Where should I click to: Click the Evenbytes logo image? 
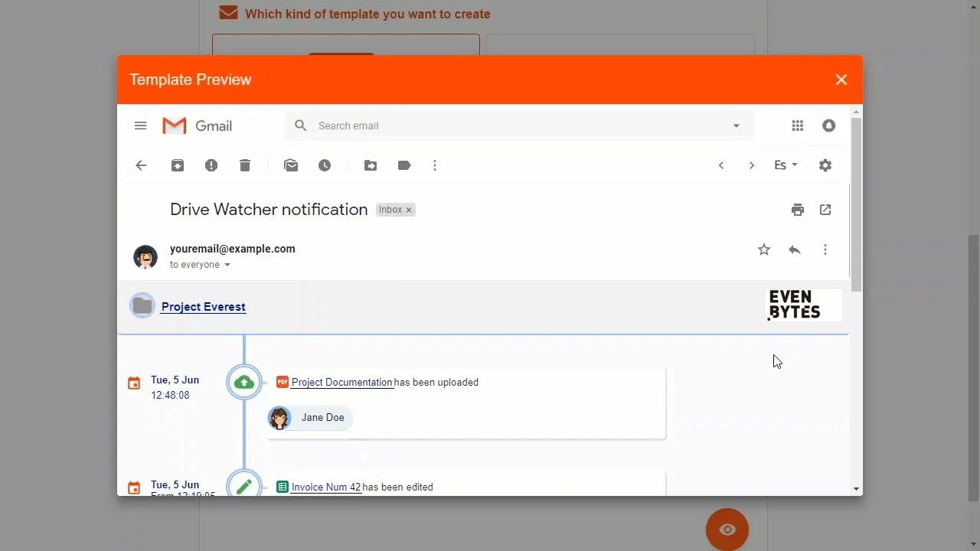pos(805,305)
